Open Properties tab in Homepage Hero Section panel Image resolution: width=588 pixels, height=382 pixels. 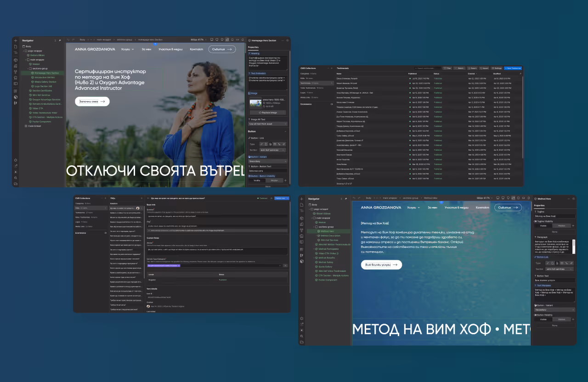point(253,47)
